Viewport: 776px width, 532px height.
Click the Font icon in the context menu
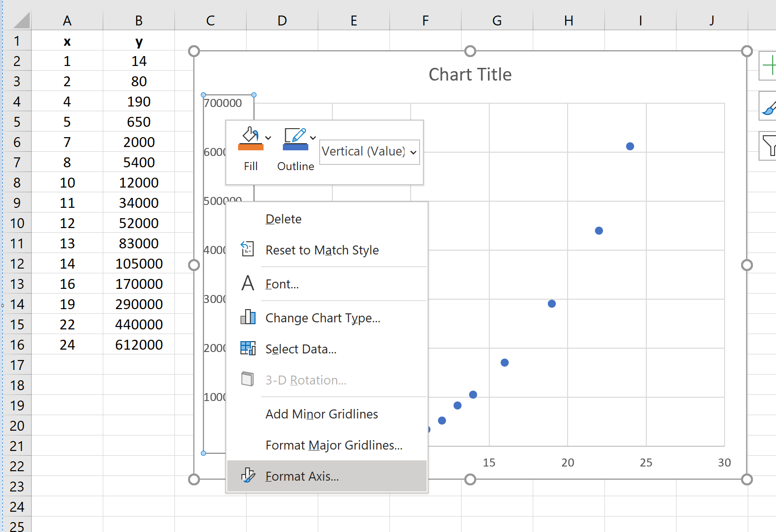click(247, 283)
